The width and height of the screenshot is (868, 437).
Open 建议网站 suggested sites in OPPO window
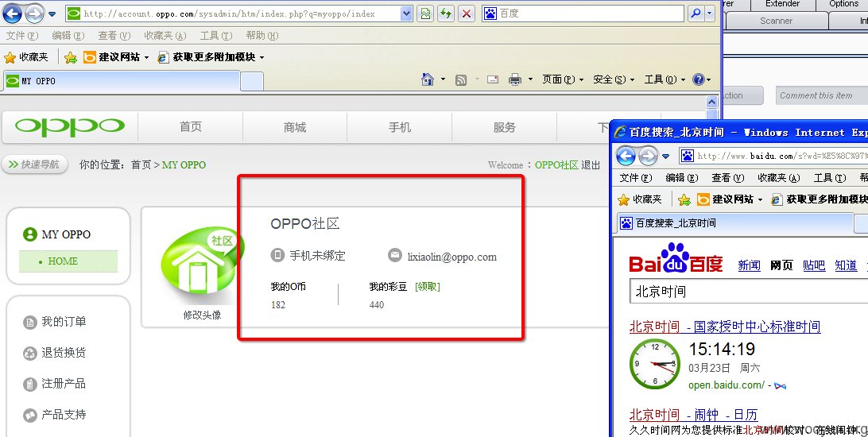pos(116,57)
